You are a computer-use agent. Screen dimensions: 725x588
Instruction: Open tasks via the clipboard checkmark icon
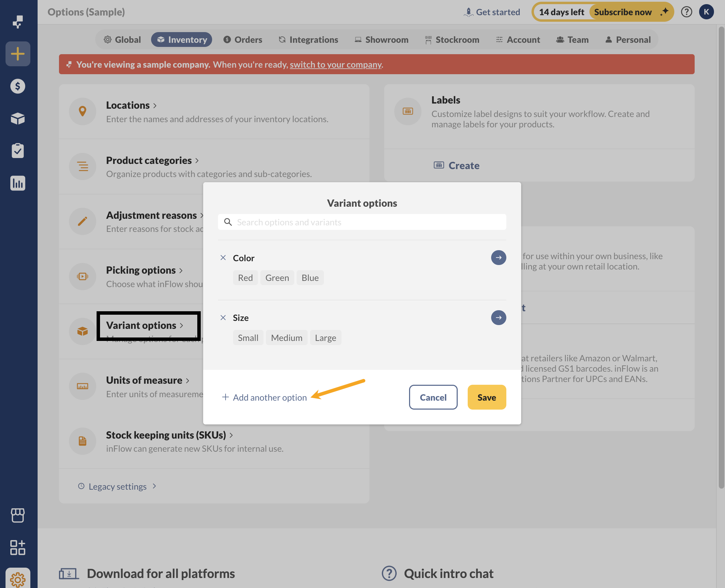click(18, 150)
